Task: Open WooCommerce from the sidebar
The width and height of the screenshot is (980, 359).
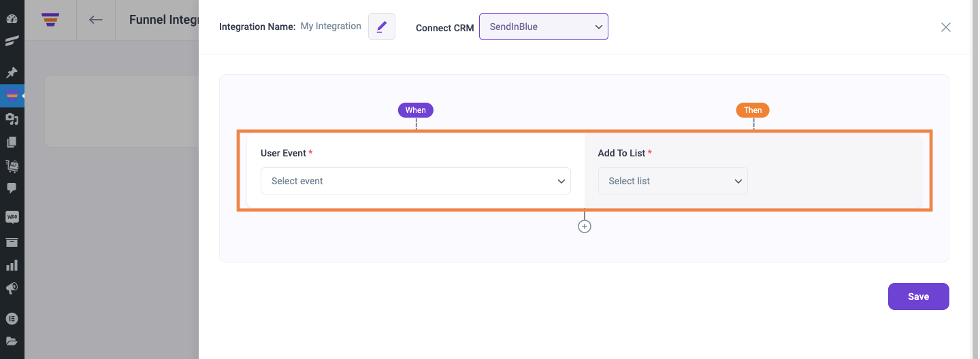Action: pyautogui.click(x=12, y=218)
